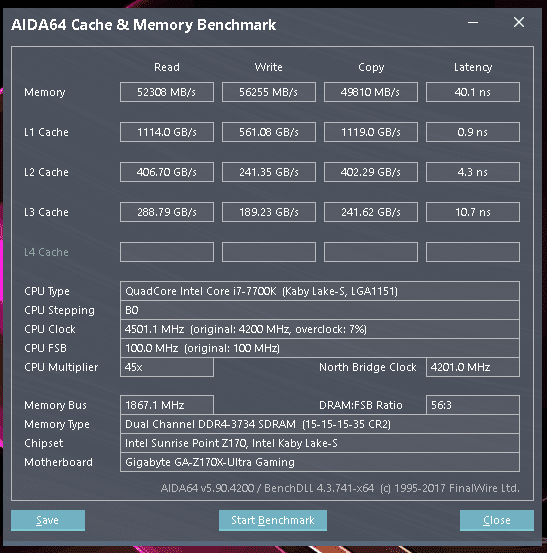
Task: Close window using title bar X
Action: pos(519,22)
